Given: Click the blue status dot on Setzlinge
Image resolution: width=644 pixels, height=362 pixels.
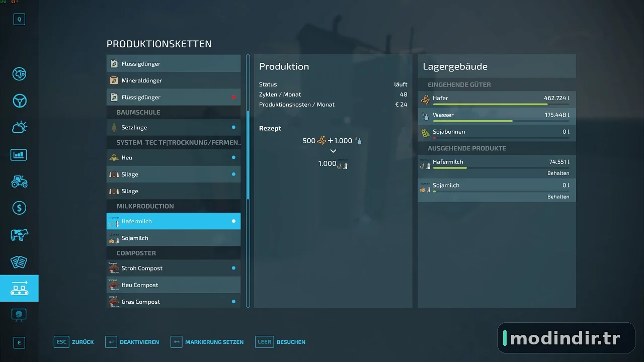Looking at the screenshot, I should coord(233,127).
